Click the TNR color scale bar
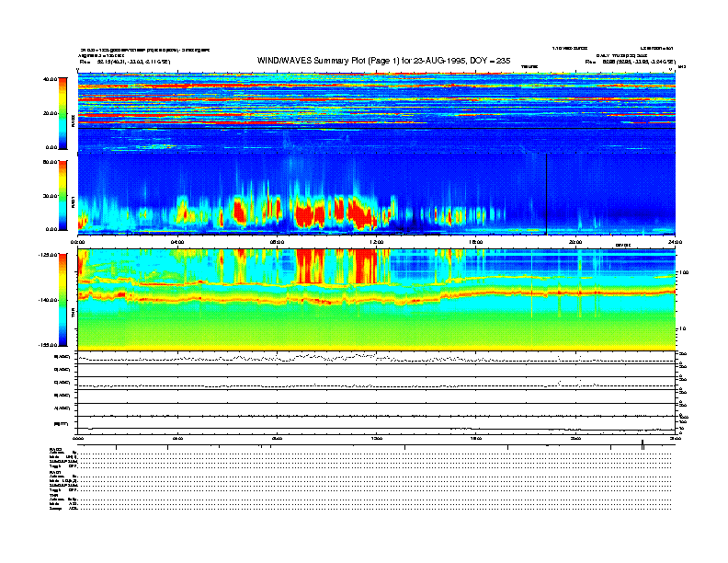728x563 pixels. [63, 300]
